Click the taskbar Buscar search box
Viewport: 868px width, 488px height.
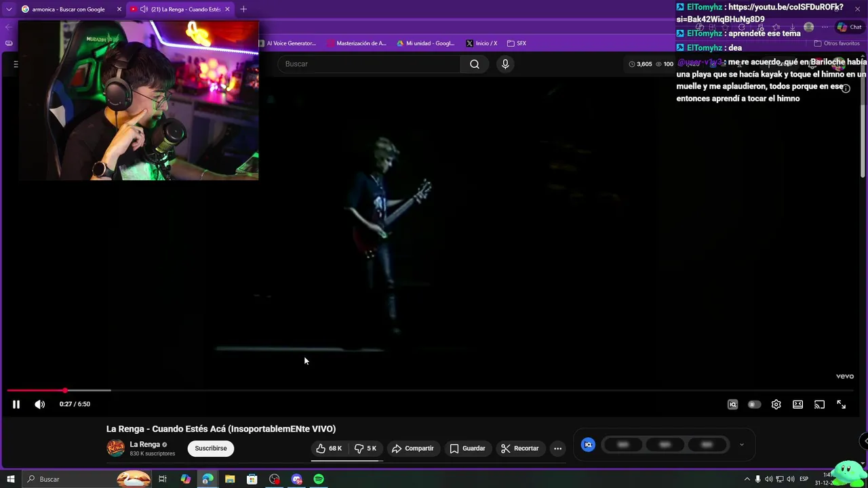87,479
